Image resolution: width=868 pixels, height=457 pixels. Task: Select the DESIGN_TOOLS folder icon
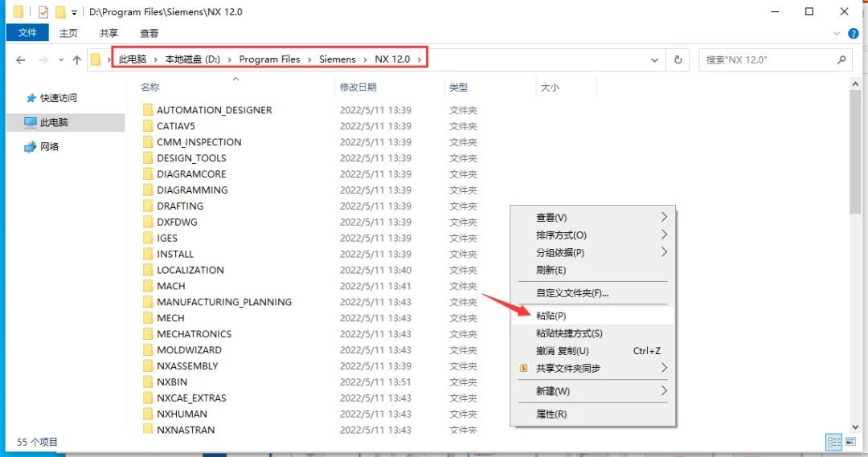(x=148, y=157)
